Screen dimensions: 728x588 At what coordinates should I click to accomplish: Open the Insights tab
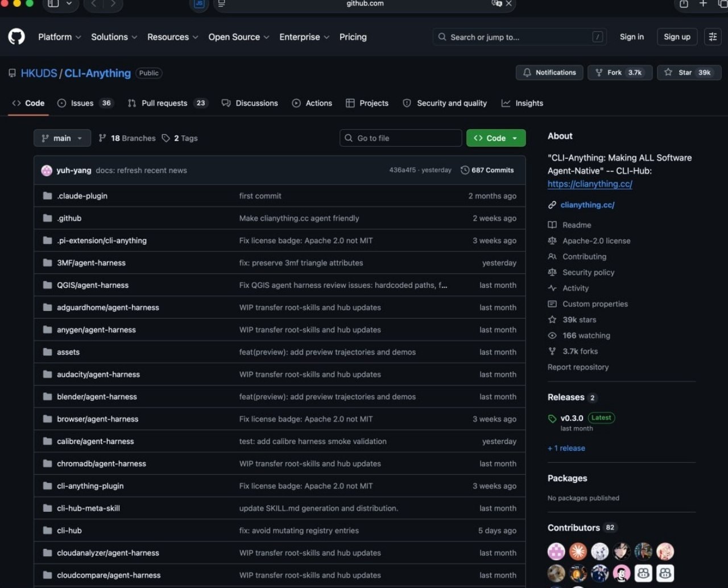point(522,103)
